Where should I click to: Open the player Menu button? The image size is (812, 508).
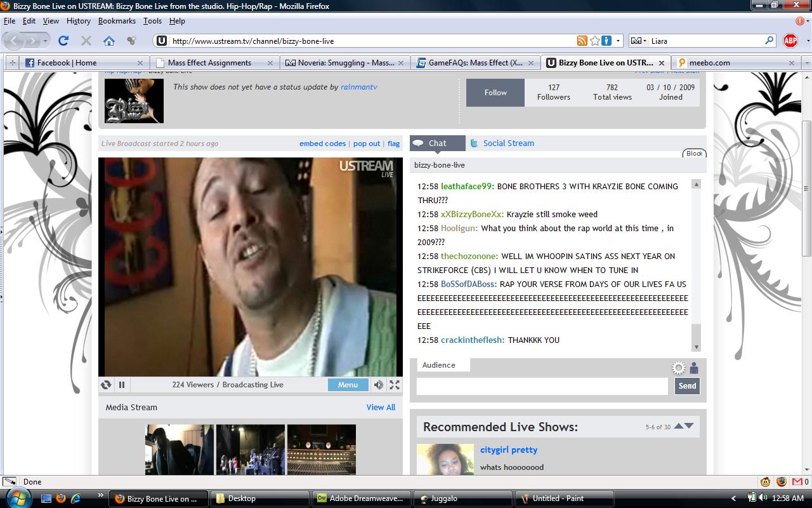[348, 385]
